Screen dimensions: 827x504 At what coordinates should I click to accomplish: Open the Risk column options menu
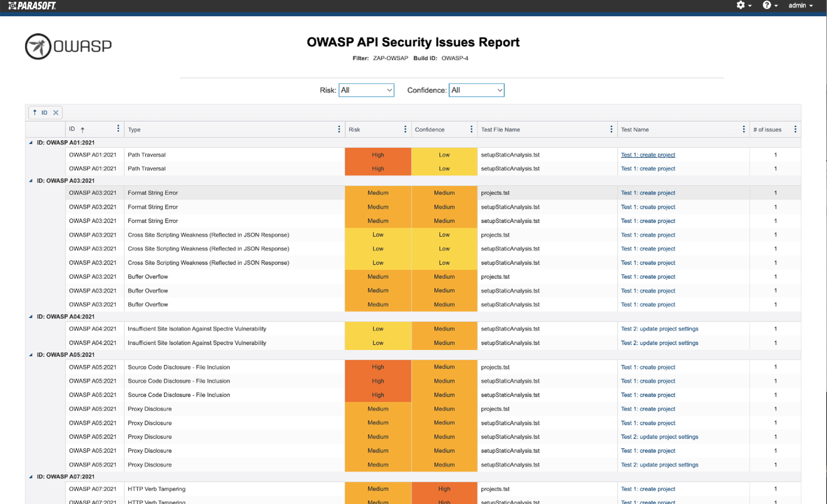404,129
